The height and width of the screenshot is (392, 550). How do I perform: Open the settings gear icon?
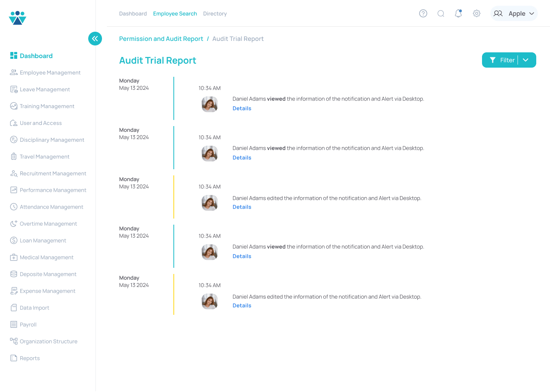pos(476,13)
